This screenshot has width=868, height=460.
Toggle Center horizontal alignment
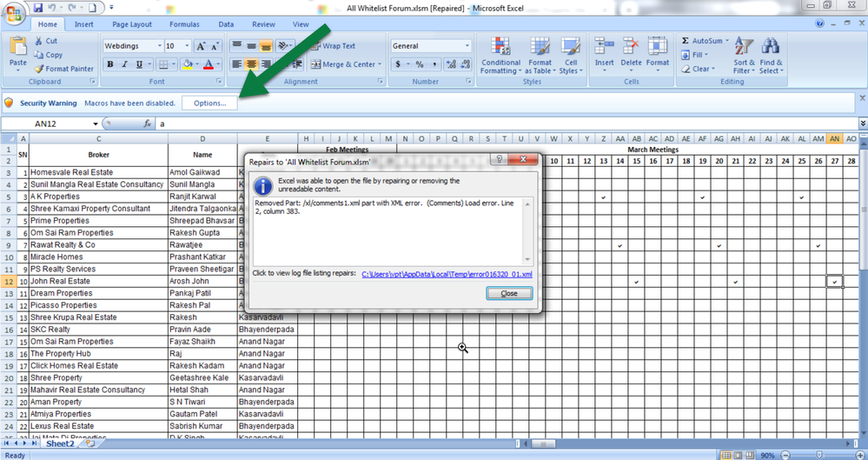coord(251,64)
